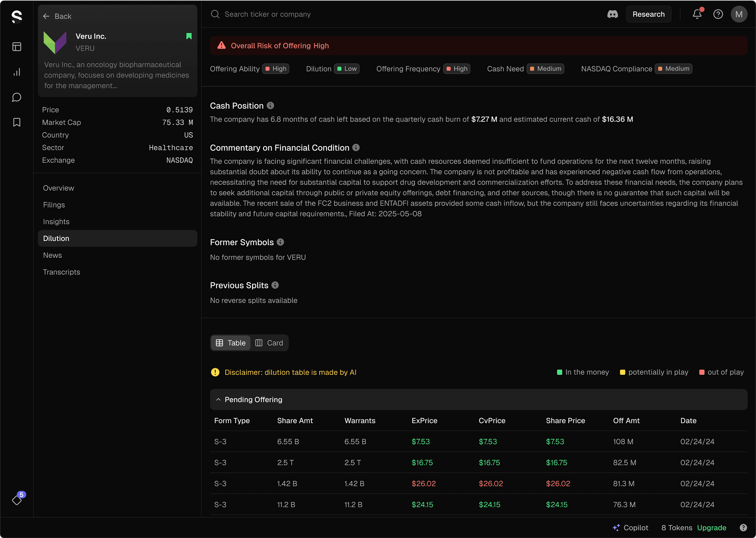
Task: Click the 76.3 M Off Amt cell
Action: (x=624, y=505)
